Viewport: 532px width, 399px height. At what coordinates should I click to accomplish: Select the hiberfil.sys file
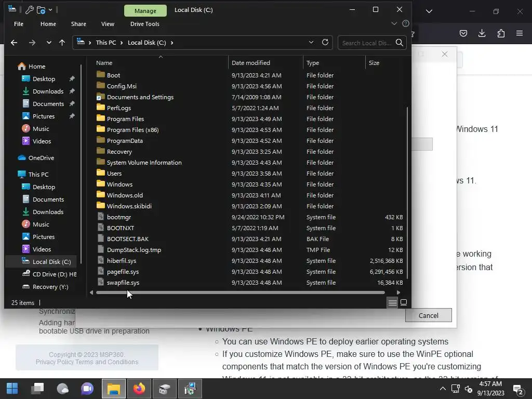(x=122, y=261)
